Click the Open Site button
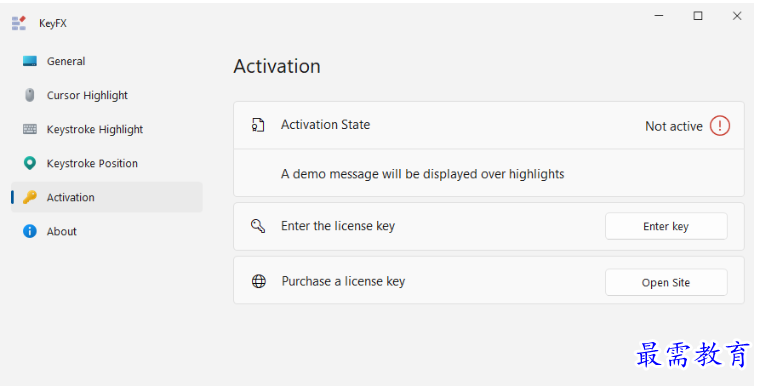This screenshot has height=386, width=758. pyautogui.click(x=666, y=282)
